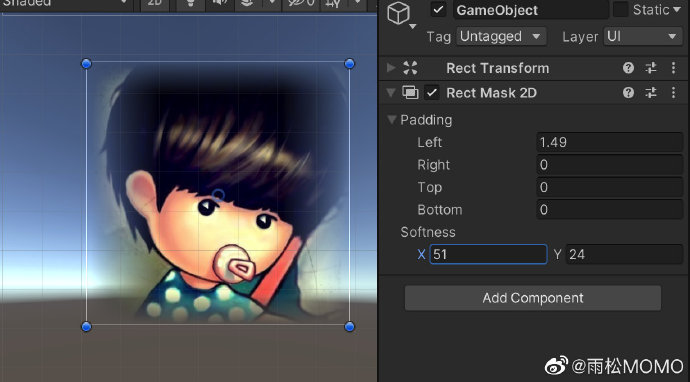Click the GameObject cube icon in Inspector
690x382 pixels.
(398, 13)
